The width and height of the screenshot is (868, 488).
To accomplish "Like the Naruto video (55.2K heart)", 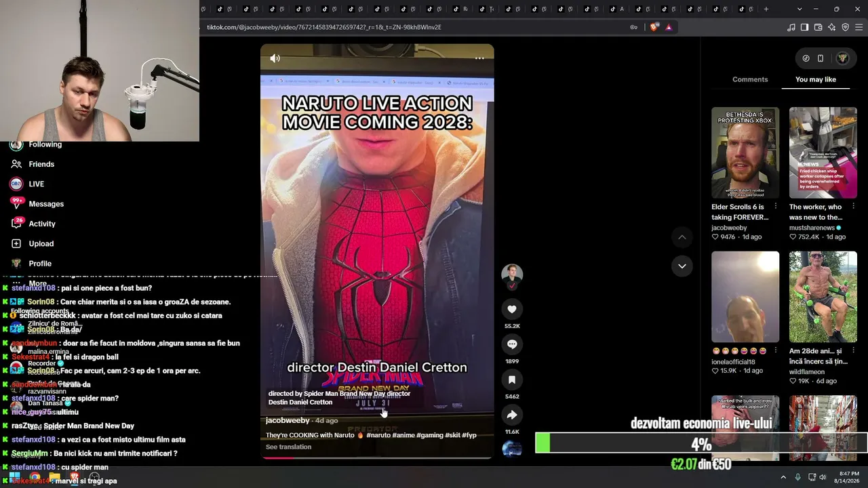I will click(512, 309).
